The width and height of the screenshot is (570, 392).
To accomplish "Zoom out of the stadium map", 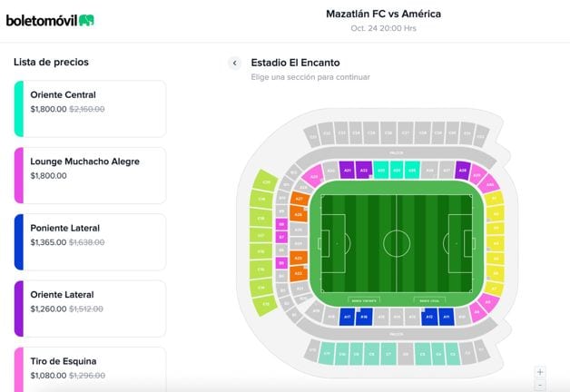I will coord(540,384).
